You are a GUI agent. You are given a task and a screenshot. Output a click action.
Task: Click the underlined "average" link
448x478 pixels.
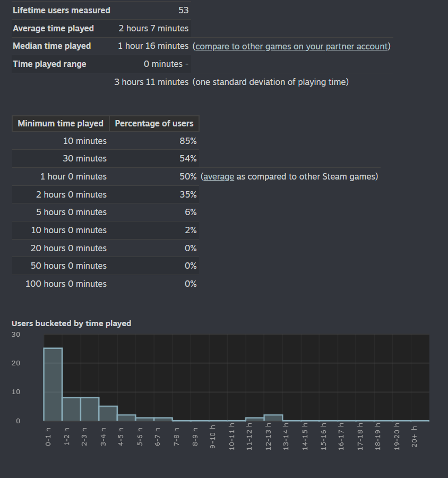point(219,176)
